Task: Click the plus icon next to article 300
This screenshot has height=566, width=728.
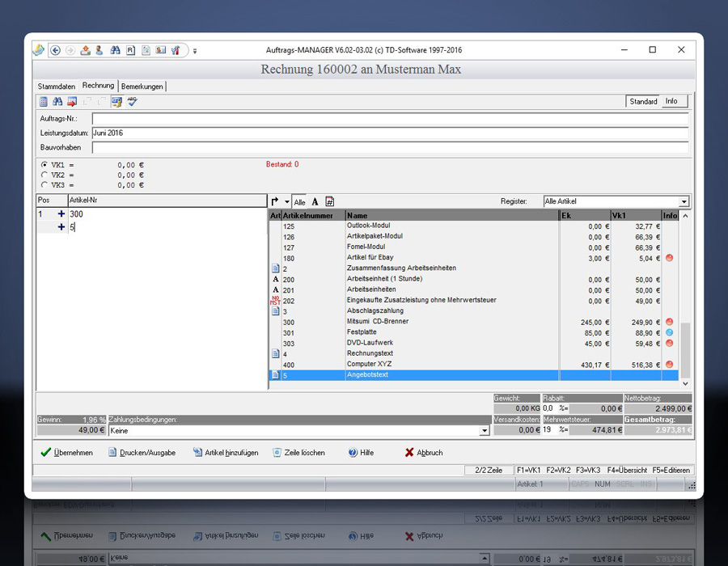Action: [x=61, y=214]
